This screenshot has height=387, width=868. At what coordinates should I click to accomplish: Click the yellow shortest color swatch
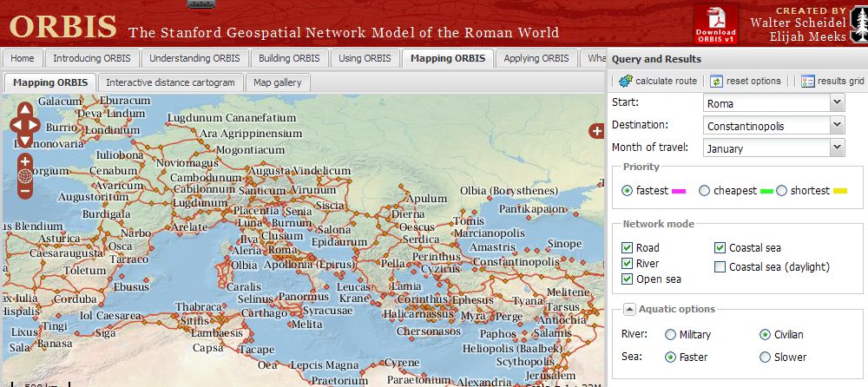839,191
